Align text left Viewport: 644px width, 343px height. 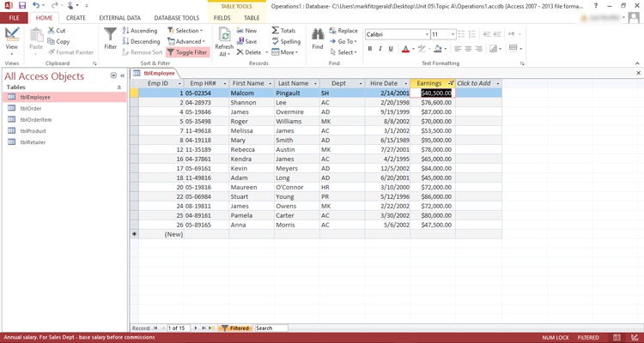coord(458,49)
